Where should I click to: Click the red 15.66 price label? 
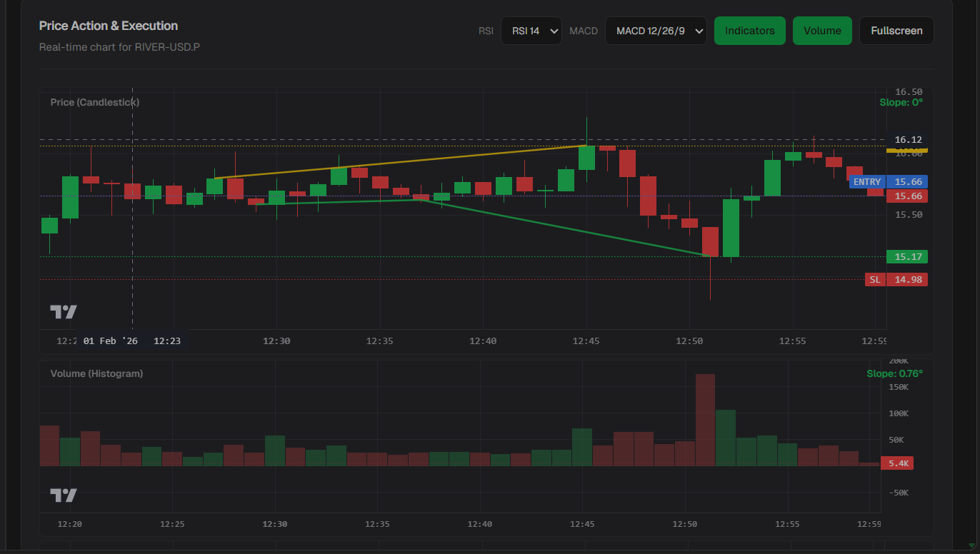[906, 196]
